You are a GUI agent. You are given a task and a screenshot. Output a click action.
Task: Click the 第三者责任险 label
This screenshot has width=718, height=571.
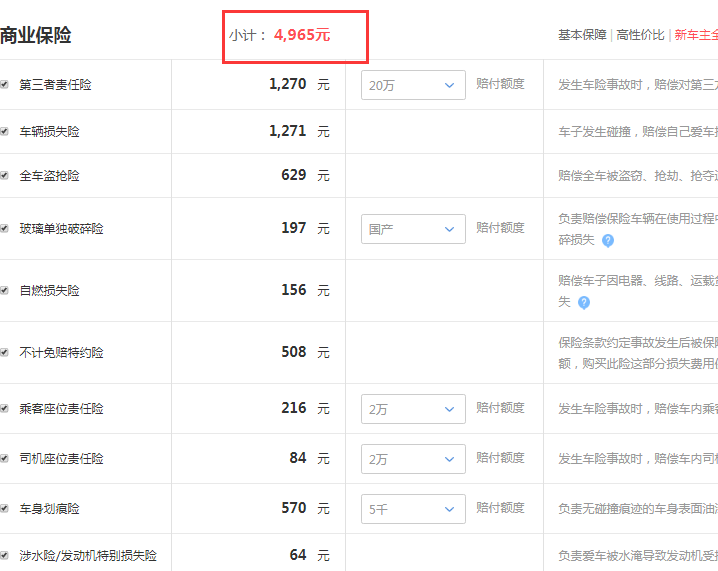55,85
